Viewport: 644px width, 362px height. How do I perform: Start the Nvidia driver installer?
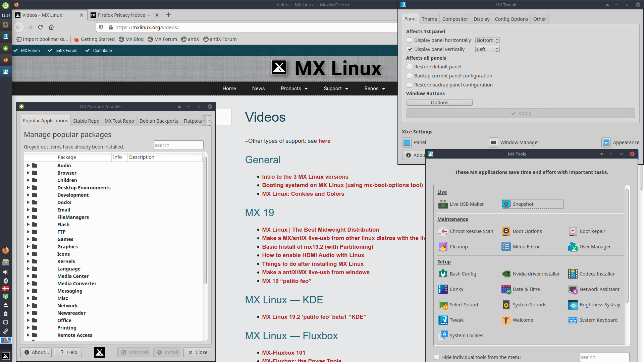click(x=536, y=274)
